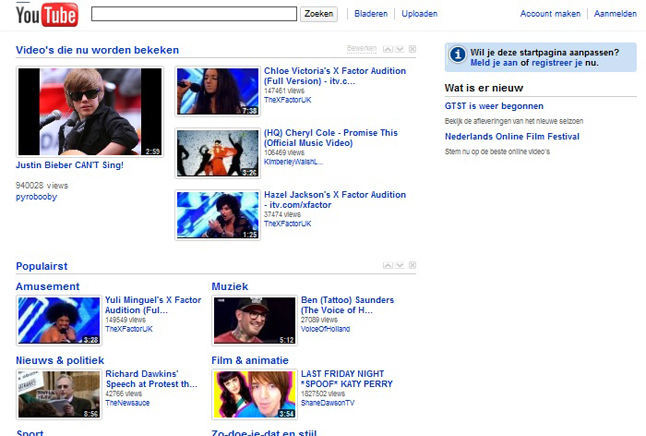The image size is (646, 436).
Task: Click Aanmelden to sign in
Action: (615, 14)
